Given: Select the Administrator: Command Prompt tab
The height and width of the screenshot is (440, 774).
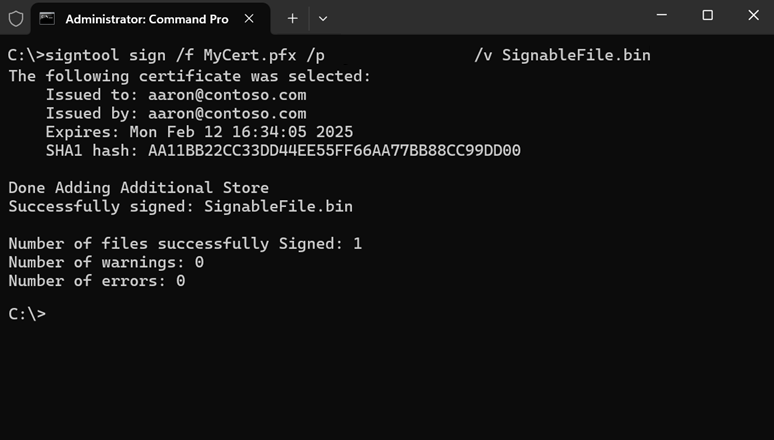Looking at the screenshot, I should click(x=145, y=19).
